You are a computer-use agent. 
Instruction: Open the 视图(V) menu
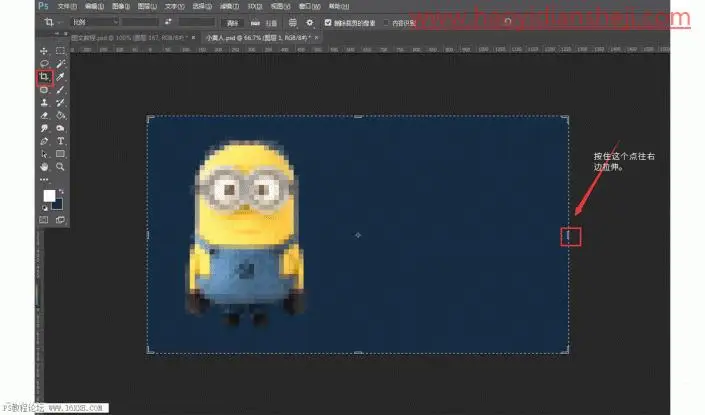(x=280, y=6)
